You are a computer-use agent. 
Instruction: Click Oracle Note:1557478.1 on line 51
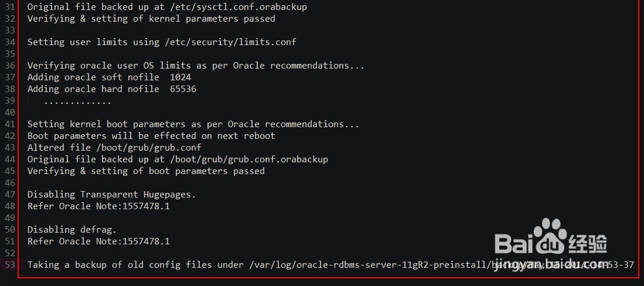(114, 241)
